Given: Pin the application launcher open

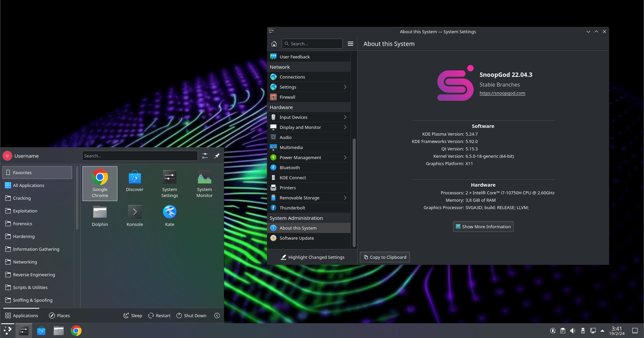Looking at the screenshot, I should 217,156.
